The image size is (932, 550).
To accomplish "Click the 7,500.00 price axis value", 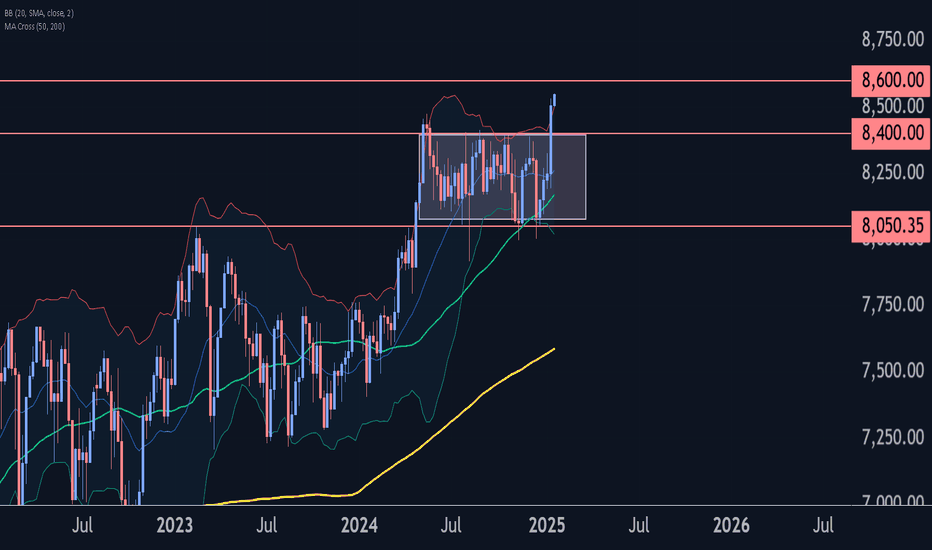I will coord(893,371).
